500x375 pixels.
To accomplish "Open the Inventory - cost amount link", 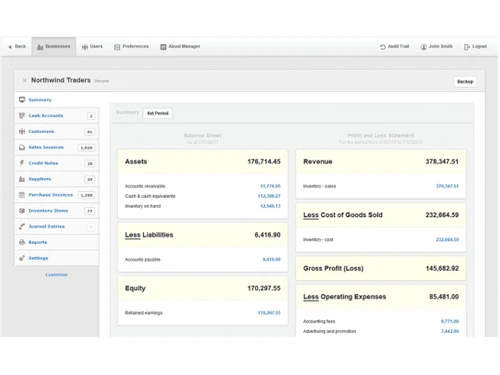I will click(447, 239).
